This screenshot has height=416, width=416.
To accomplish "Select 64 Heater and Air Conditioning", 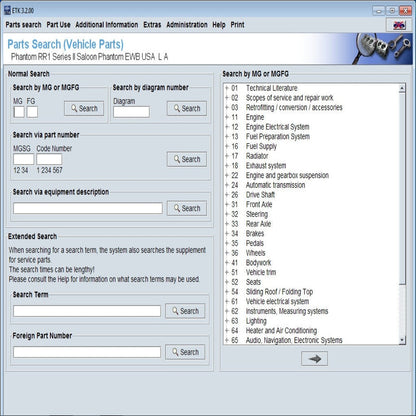I will [x=274, y=330].
